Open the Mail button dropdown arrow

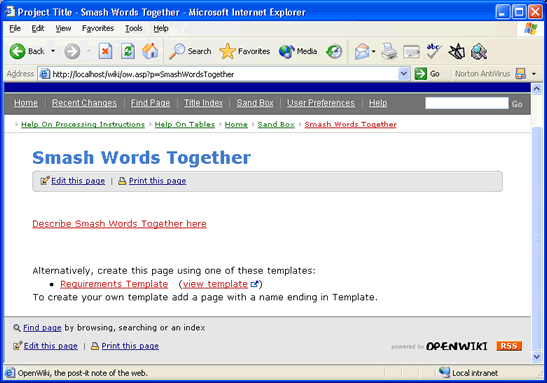(373, 52)
